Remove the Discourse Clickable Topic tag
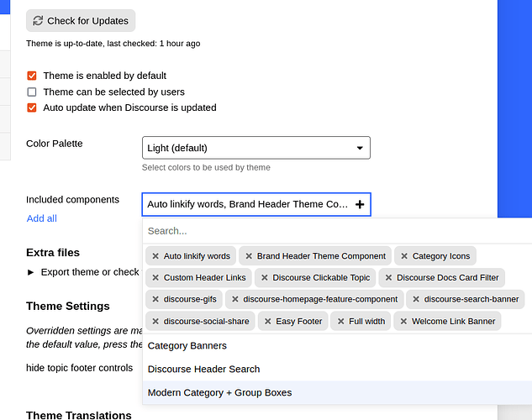This screenshot has width=532, height=420. pyautogui.click(x=264, y=278)
